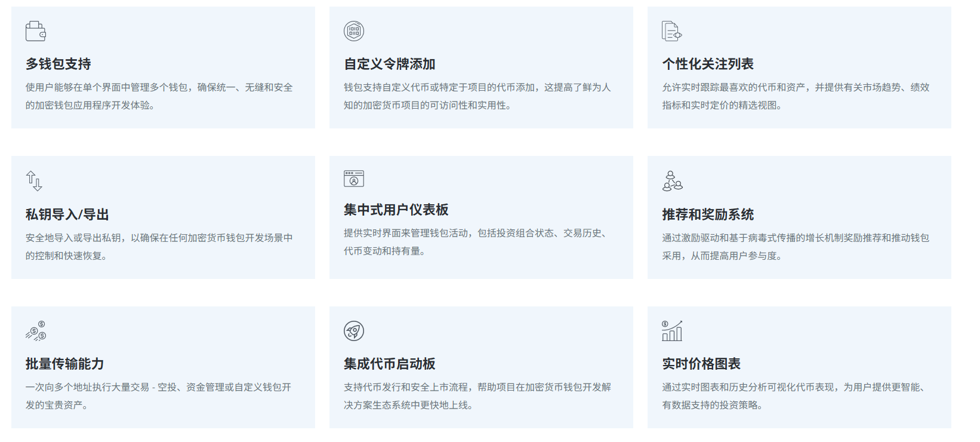
Task: Open the 集中式用户仪表板 title
Action: point(396,210)
